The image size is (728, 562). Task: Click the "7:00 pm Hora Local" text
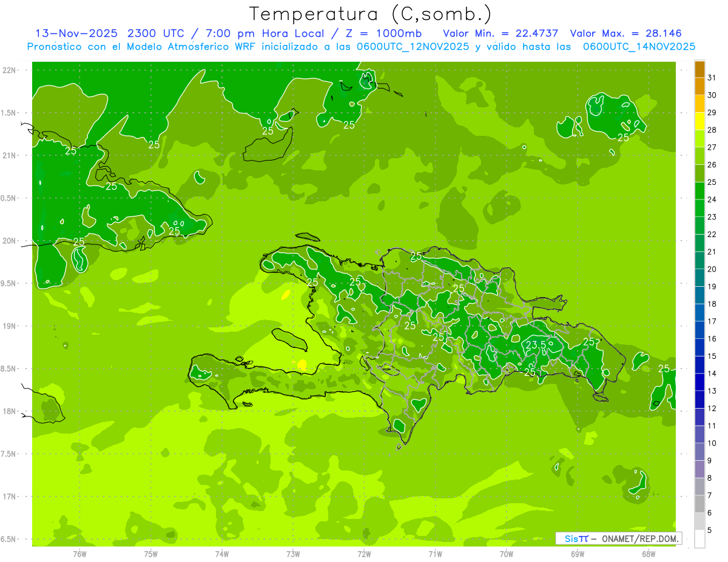265,33
